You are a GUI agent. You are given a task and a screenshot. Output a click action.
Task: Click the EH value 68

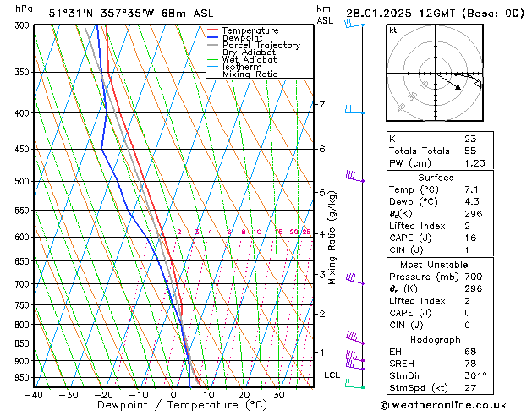pyautogui.click(x=470, y=352)
